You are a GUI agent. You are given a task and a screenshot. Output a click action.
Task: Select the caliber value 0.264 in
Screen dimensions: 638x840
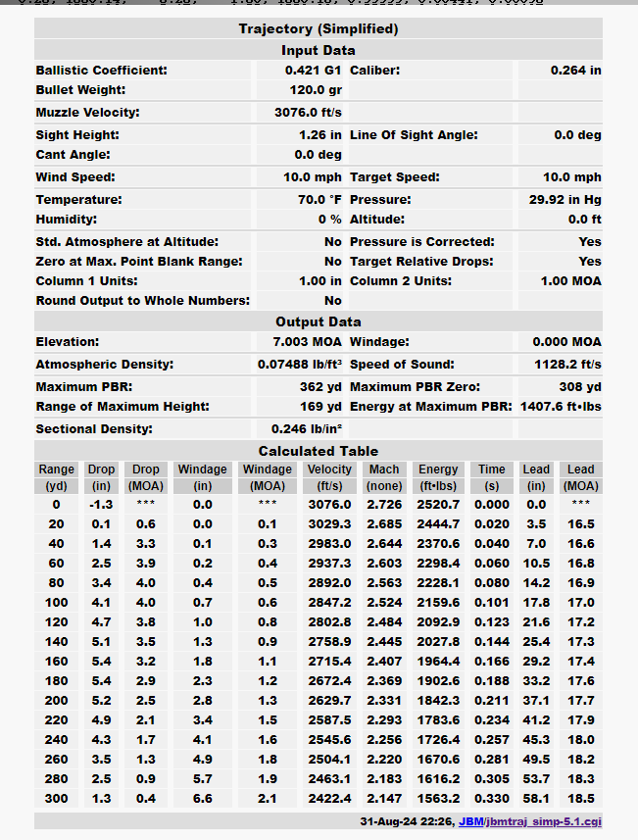[x=575, y=71]
